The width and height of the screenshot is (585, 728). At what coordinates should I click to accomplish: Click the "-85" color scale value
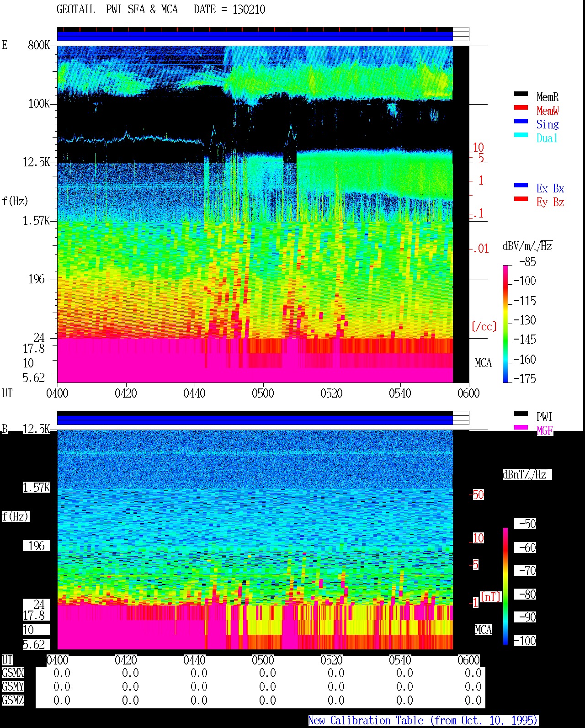coord(527,262)
